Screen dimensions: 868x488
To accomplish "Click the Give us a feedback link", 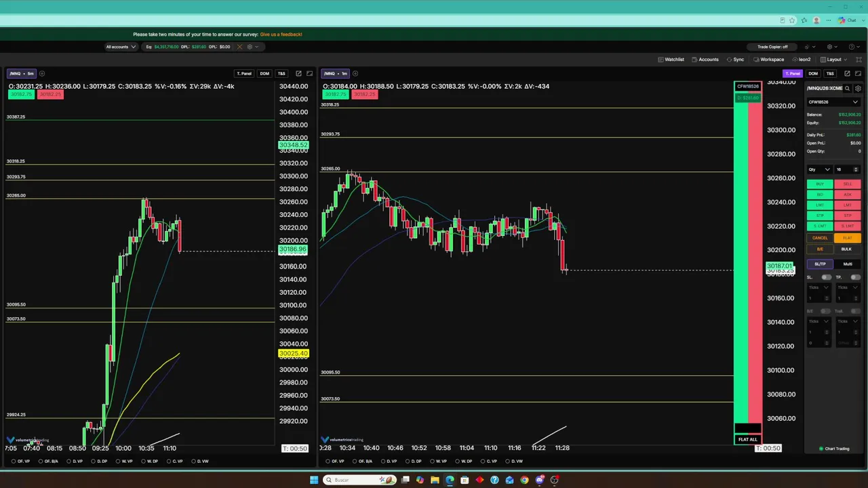I will (281, 34).
